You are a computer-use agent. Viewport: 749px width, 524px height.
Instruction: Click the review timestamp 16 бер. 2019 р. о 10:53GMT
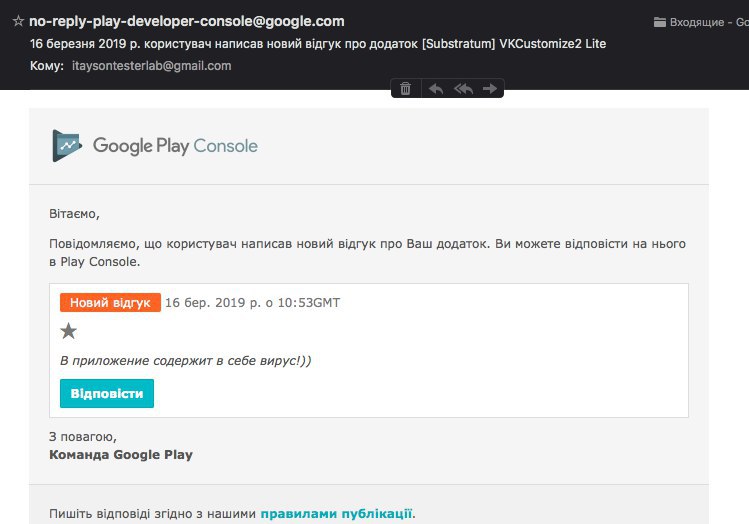click(x=253, y=303)
